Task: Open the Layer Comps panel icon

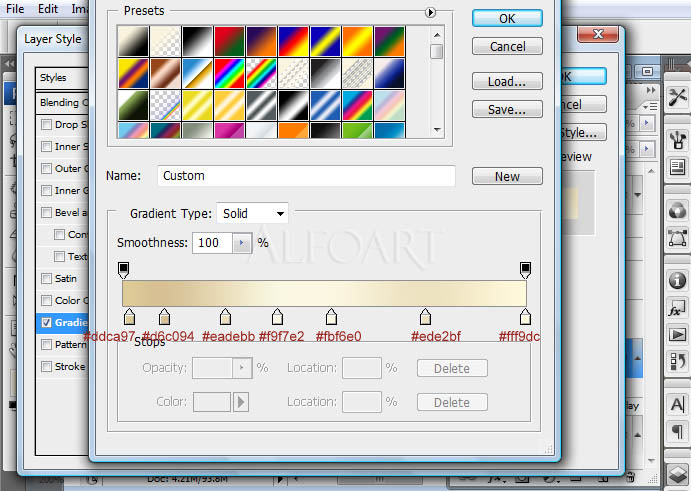Action: [x=677, y=167]
